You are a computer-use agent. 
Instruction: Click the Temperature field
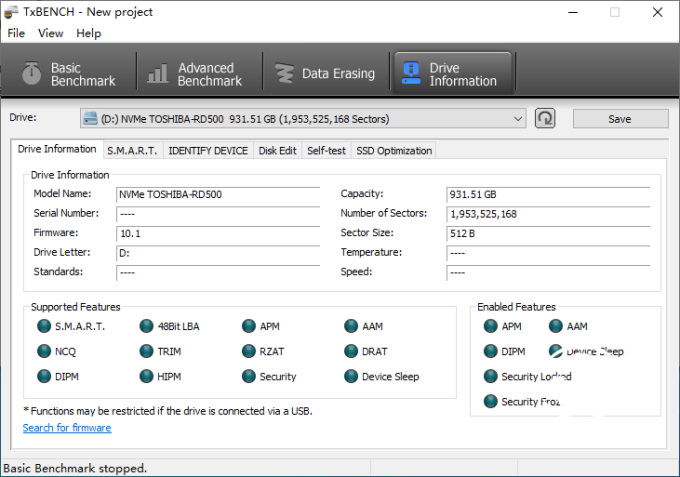click(548, 253)
